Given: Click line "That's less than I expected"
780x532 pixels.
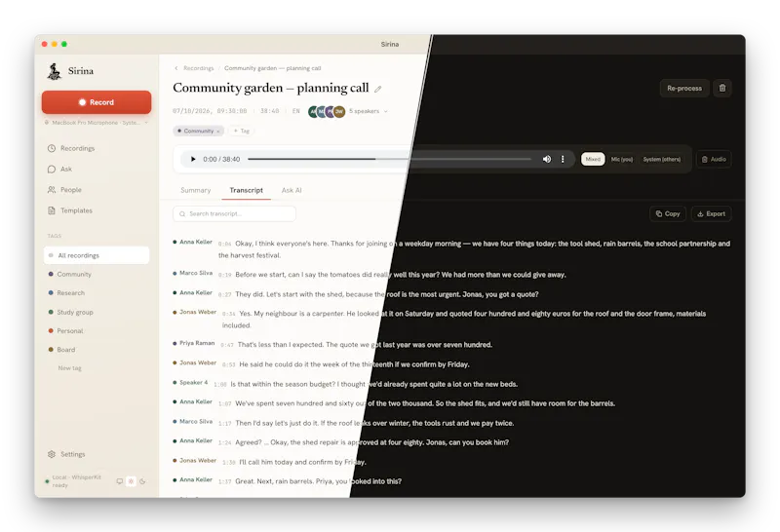Looking at the screenshot, I should point(365,345).
